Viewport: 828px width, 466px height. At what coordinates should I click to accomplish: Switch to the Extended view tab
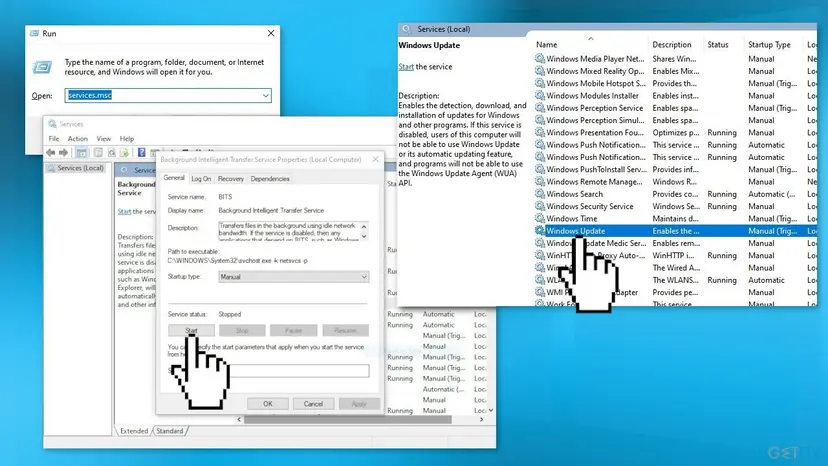134,431
